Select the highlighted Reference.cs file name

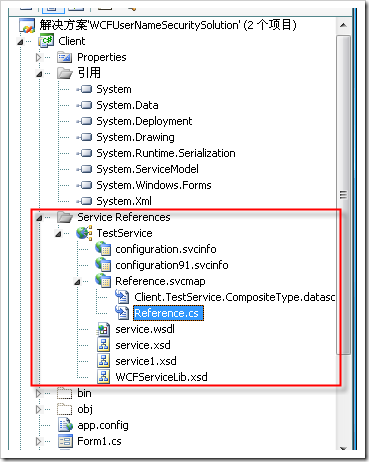[168, 313]
